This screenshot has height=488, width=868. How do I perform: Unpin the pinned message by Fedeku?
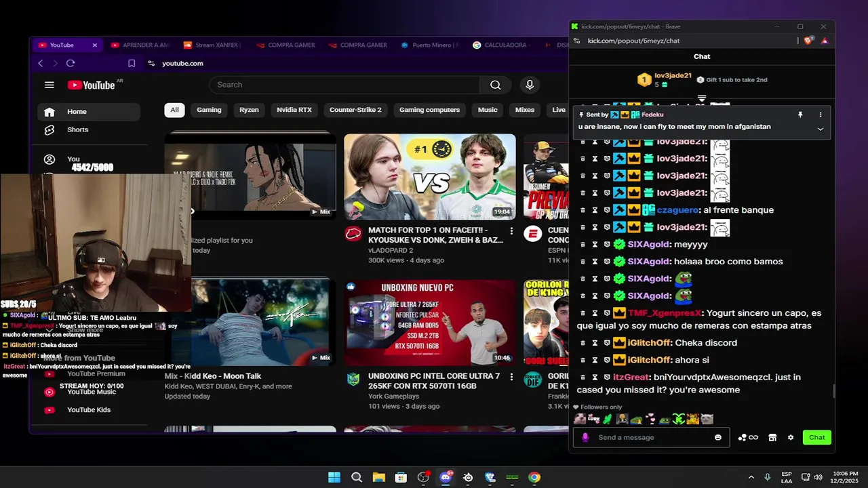(x=800, y=115)
